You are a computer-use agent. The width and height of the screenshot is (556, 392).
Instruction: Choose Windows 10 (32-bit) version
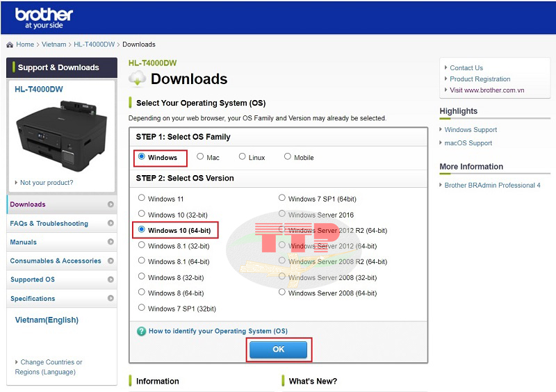click(142, 213)
